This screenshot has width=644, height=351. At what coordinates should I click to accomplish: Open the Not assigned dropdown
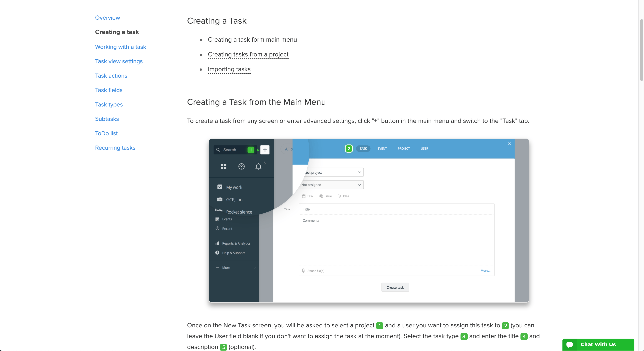pyautogui.click(x=331, y=185)
